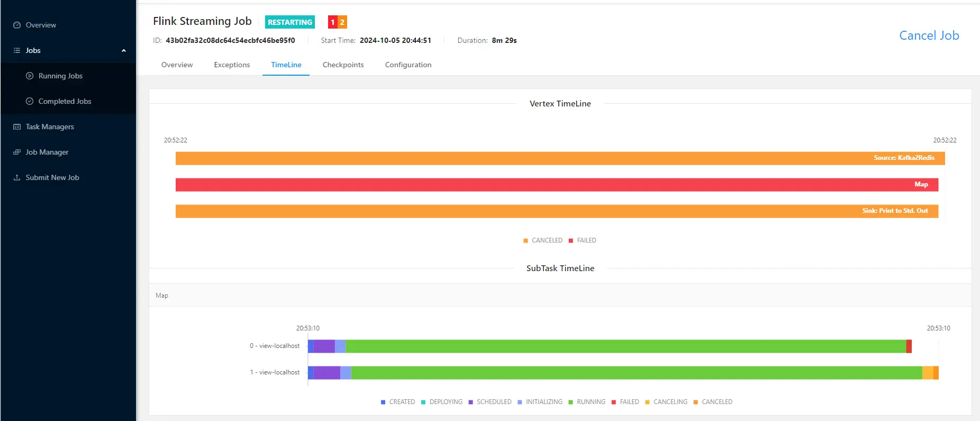Click subtask 1 yellow CANCELING segment
980x421 pixels.
(928, 373)
